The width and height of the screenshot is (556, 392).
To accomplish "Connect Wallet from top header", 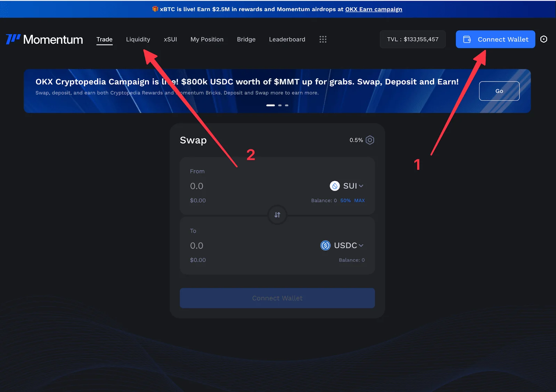I will [495, 39].
